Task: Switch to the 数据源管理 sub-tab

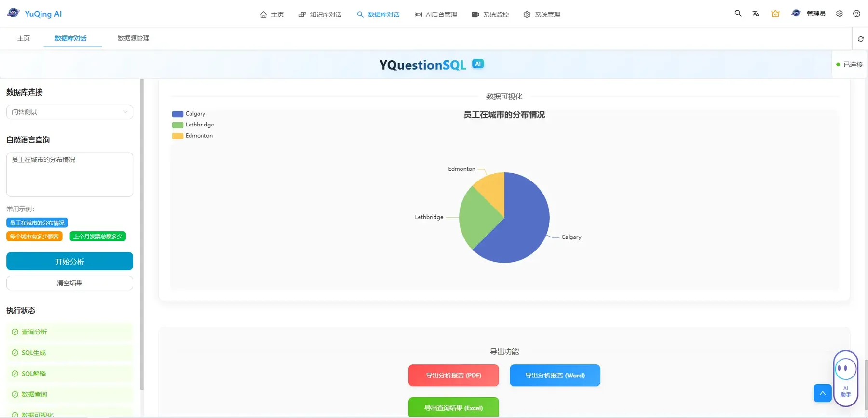Action: 134,38
